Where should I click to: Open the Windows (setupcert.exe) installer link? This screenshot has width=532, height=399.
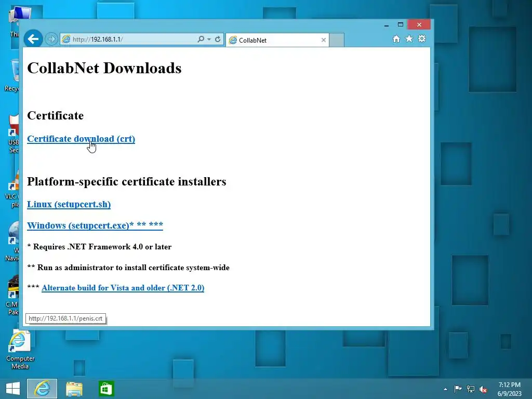click(x=95, y=225)
